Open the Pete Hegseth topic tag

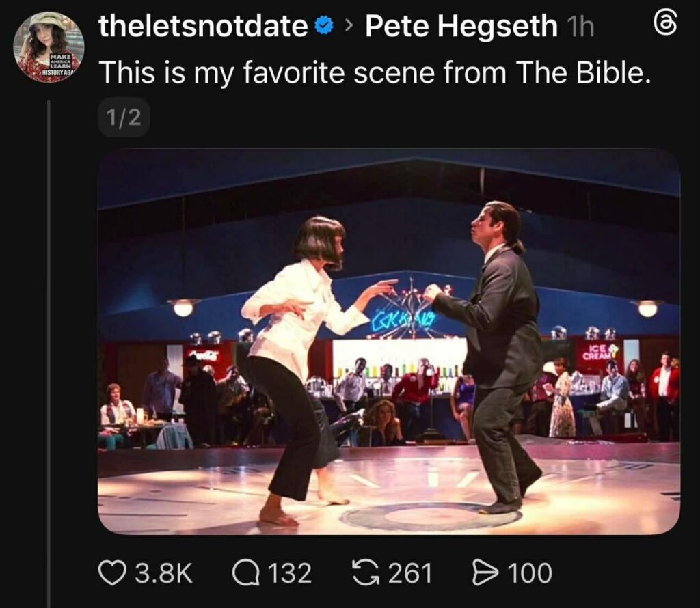coord(461,27)
